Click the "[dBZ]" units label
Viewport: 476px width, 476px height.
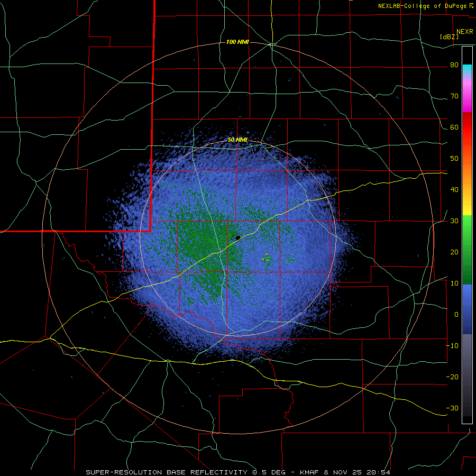click(449, 37)
